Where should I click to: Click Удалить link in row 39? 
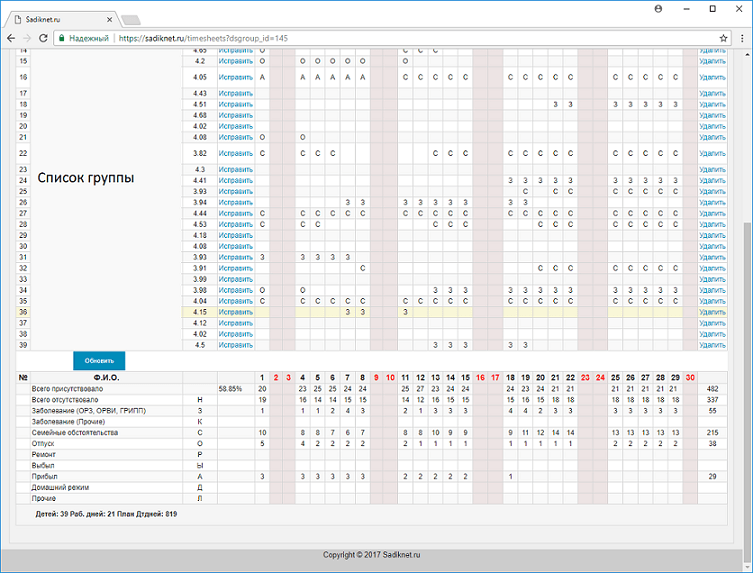coord(712,345)
